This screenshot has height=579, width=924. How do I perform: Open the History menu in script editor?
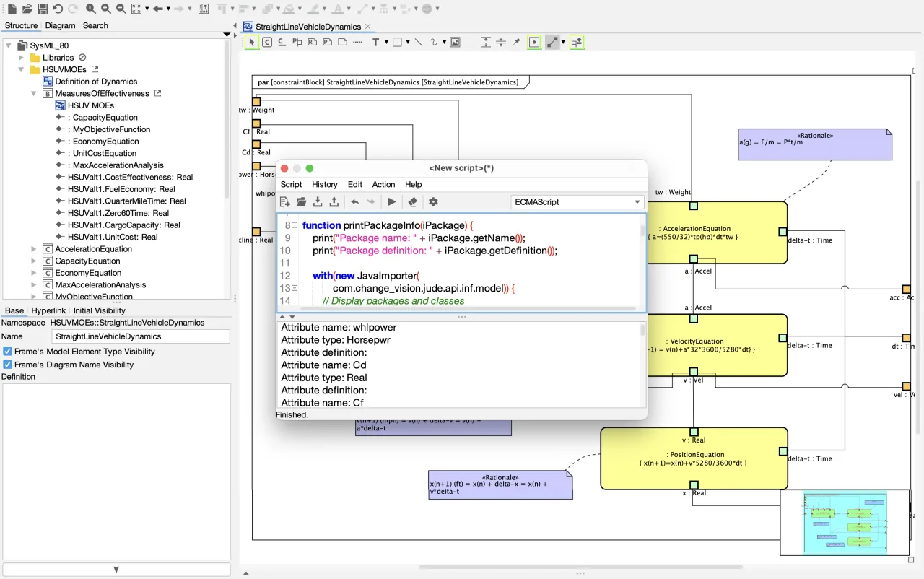(325, 184)
